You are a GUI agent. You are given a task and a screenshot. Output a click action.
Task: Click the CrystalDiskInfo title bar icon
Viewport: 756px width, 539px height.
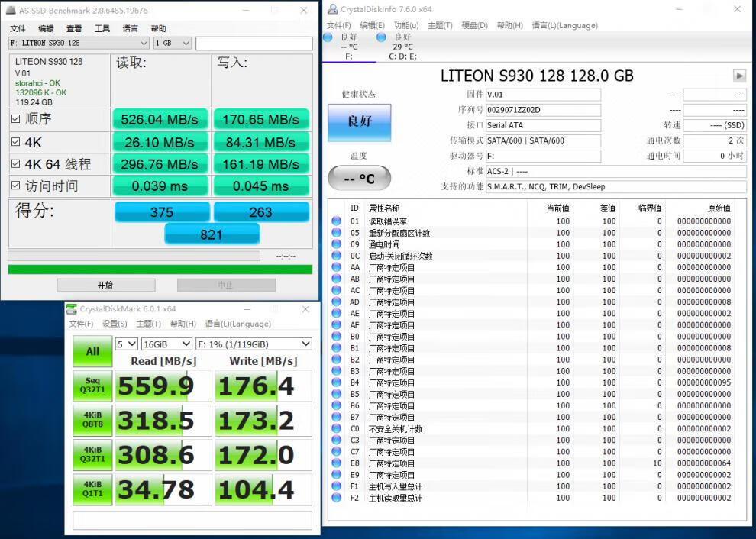point(333,9)
